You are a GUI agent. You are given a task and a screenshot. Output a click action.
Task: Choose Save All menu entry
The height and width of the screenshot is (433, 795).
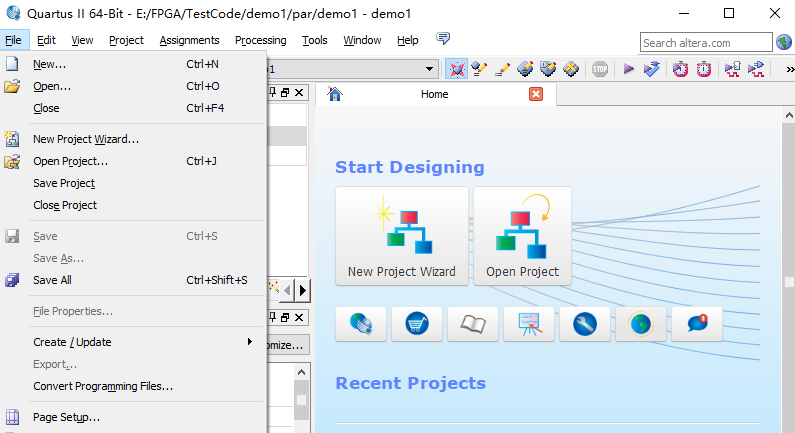pos(133,280)
